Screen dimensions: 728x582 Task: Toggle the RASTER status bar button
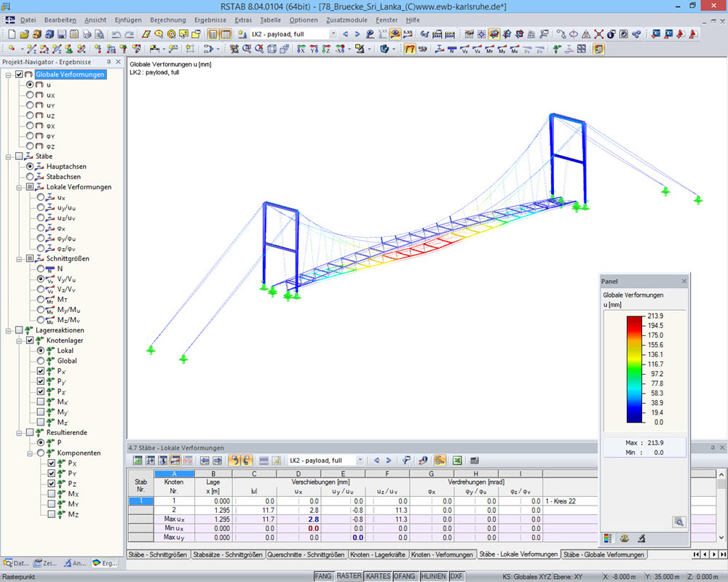349,576
